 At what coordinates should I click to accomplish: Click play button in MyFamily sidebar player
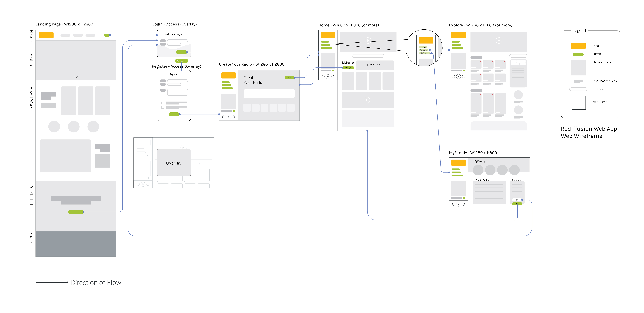click(x=459, y=204)
